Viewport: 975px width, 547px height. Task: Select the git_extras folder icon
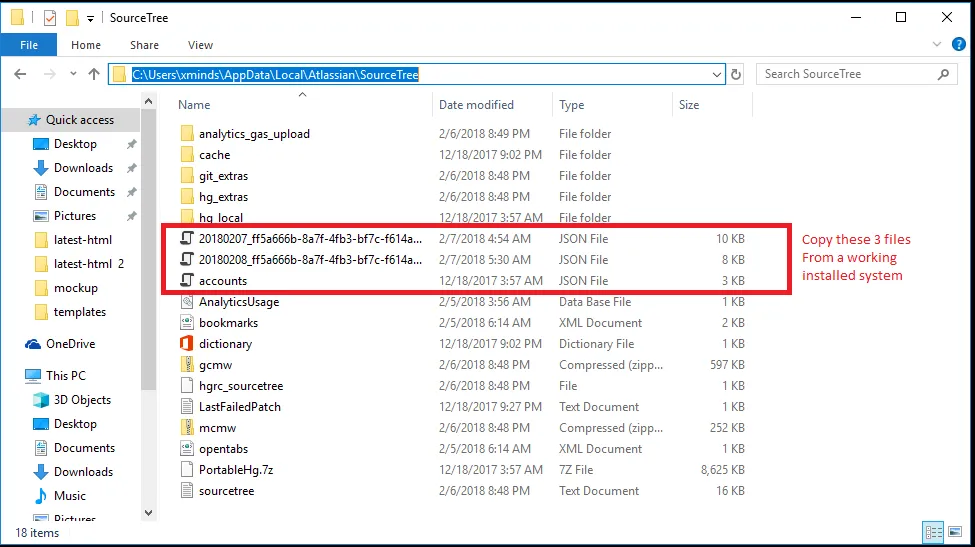187,176
